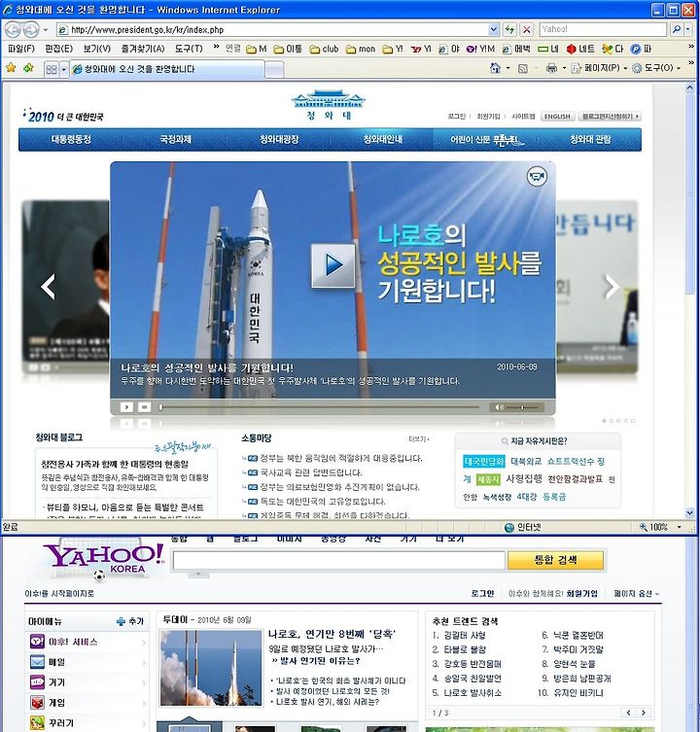The width and height of the screenshot is (700, 732).
Task: Click the browser Forward arrow button
Action: coord(30,30)
